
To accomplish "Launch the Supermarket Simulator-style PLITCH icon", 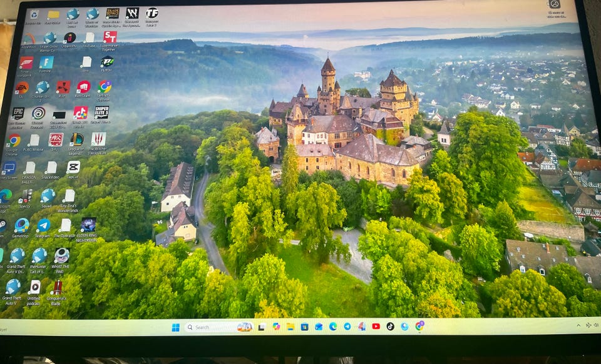I will click(x=107, y=62).
